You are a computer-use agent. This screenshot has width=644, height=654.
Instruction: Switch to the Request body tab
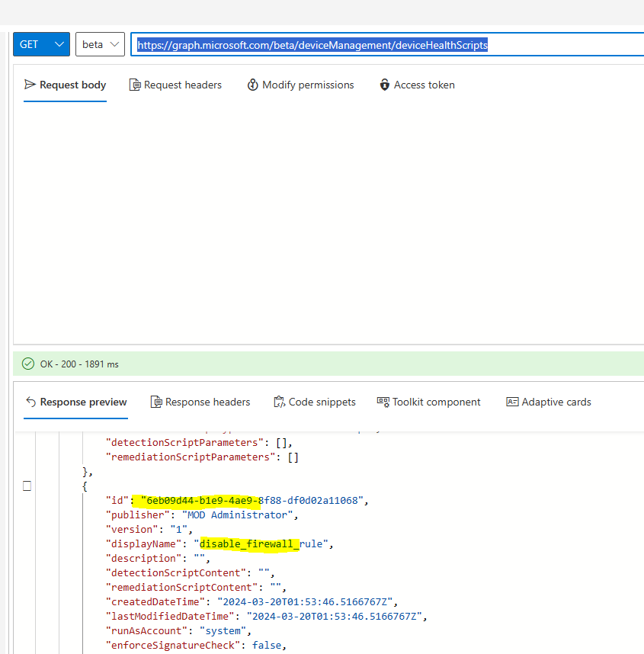[65, 85]
